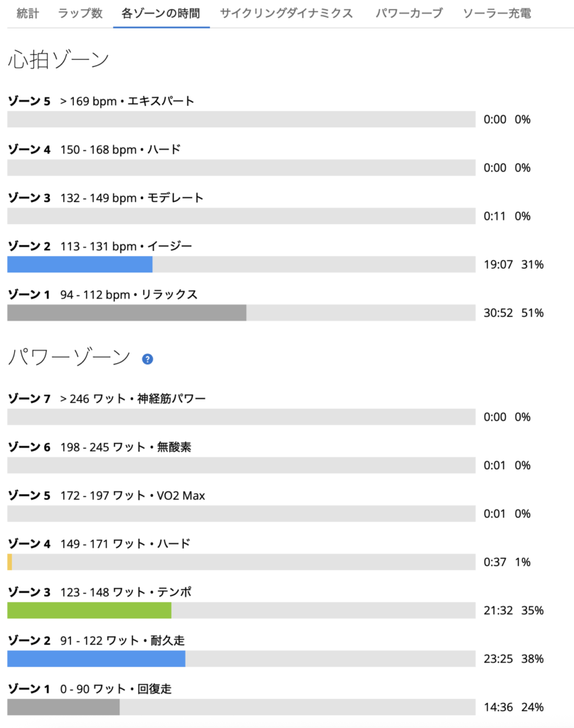Click the blue heart rate Zone 2 bar
574x728 pixels.
point(80,264)
